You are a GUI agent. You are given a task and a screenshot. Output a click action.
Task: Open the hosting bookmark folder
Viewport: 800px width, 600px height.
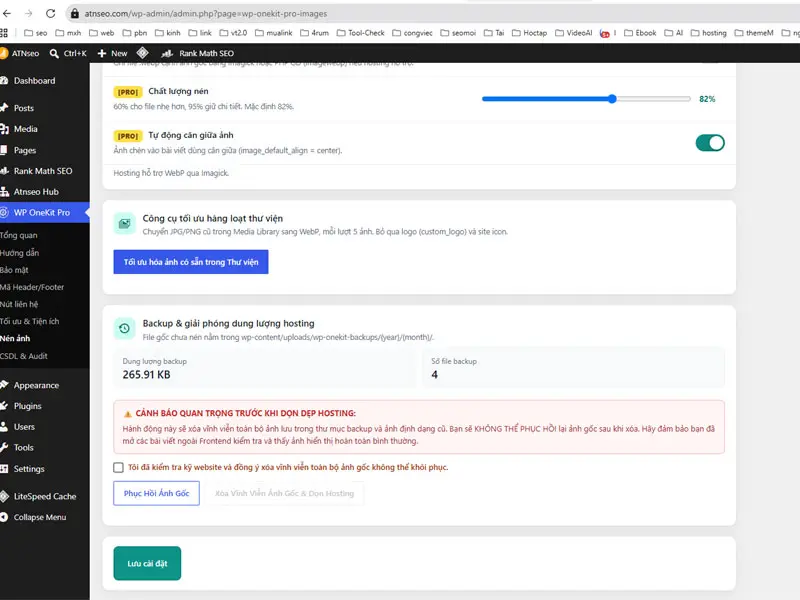709,33
